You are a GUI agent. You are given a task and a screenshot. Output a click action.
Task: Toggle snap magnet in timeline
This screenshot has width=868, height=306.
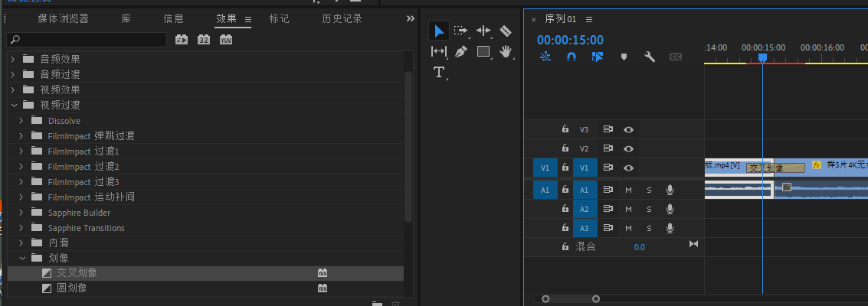tap(571, 57)
